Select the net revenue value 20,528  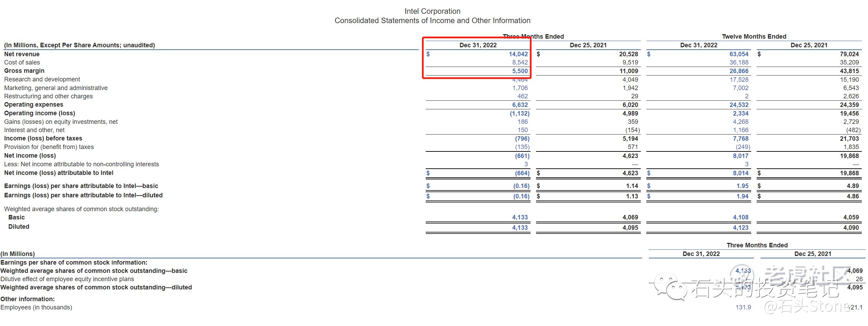tap(628, 54)
